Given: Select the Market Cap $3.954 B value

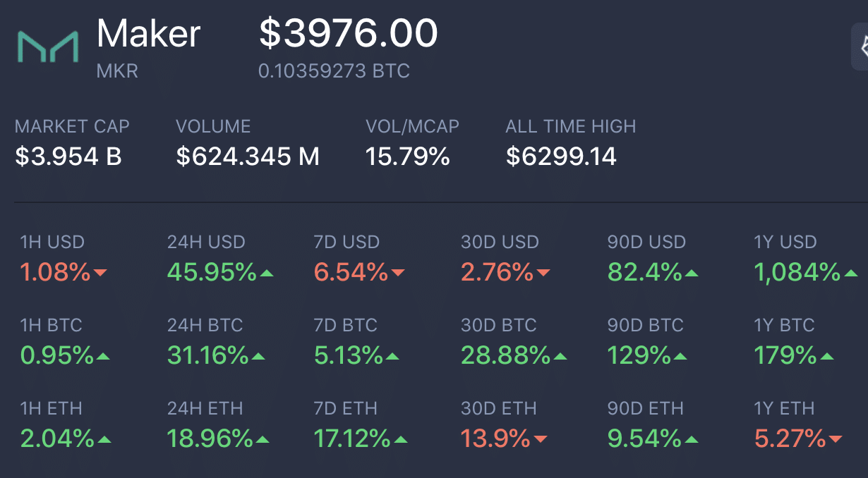Looking at the screenshot, I should (68, 157).
